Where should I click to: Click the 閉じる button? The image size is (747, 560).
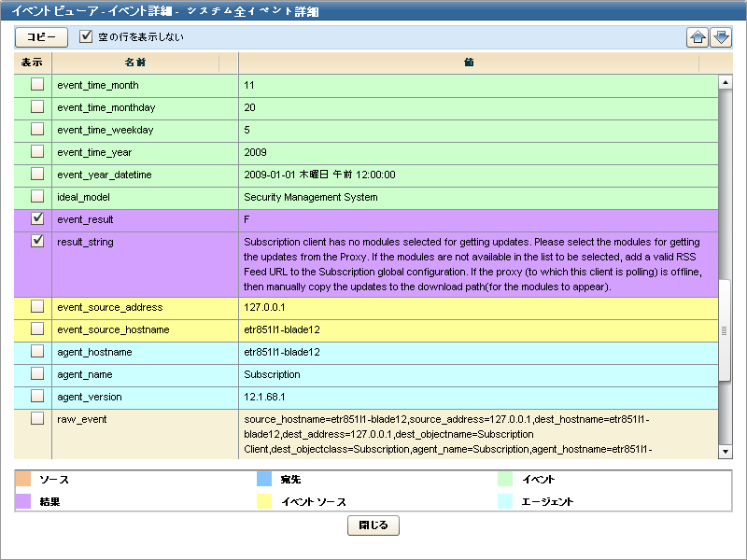[x=373, y=525]
